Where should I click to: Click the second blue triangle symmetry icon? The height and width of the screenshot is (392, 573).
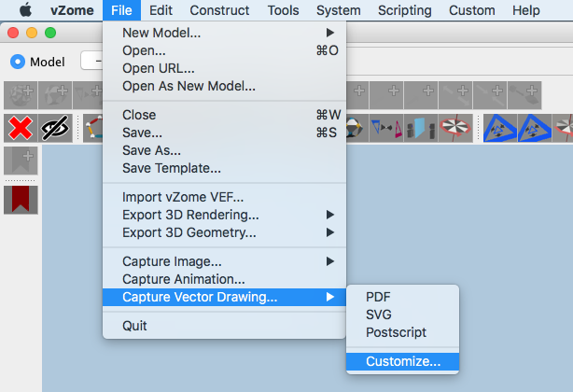(x=533, y=129)
